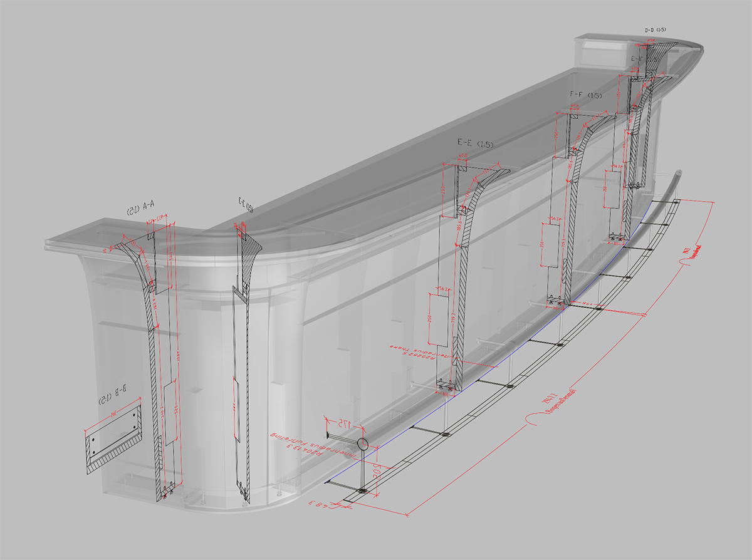
Task: Select the middle E-E (1:5) label
Action: coord(476,144)
